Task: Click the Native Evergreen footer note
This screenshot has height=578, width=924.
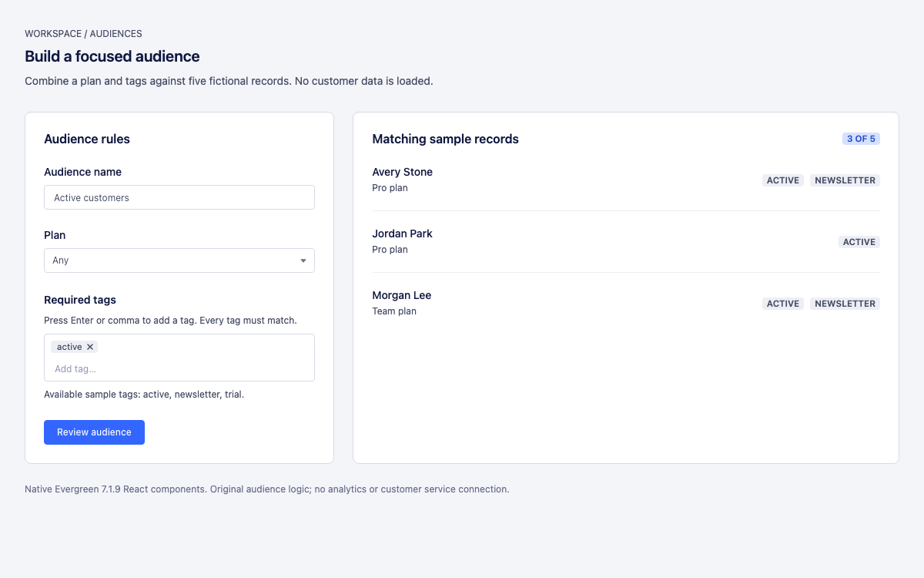Action: click(267, 489)
